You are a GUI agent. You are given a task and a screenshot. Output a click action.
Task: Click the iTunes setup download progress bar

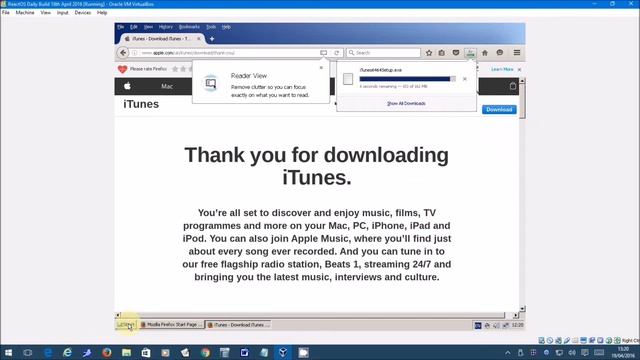point(407,79)
